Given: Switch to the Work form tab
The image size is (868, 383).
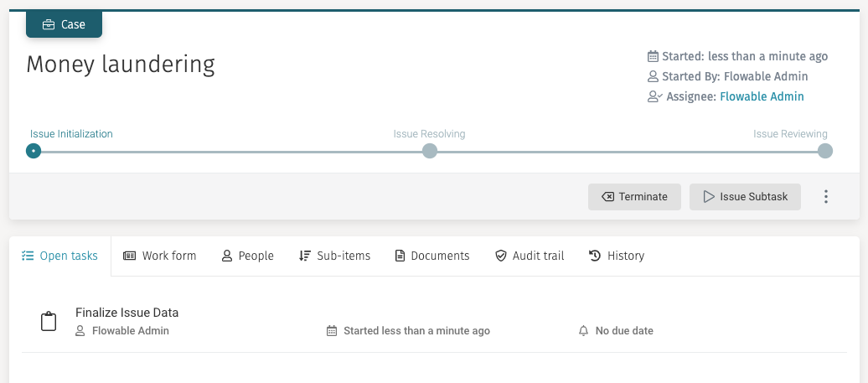Looking at the screenshot, I should (159, 256).
